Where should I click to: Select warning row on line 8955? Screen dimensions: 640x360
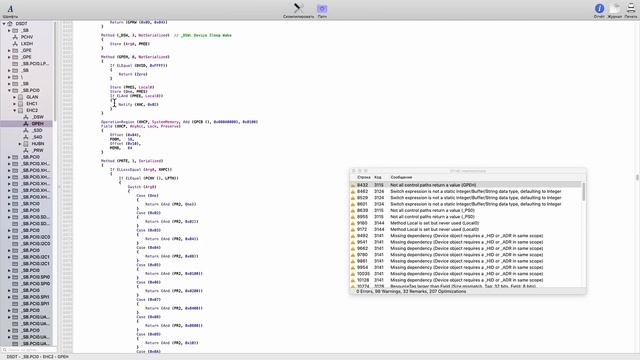click(x=465, y=217)
